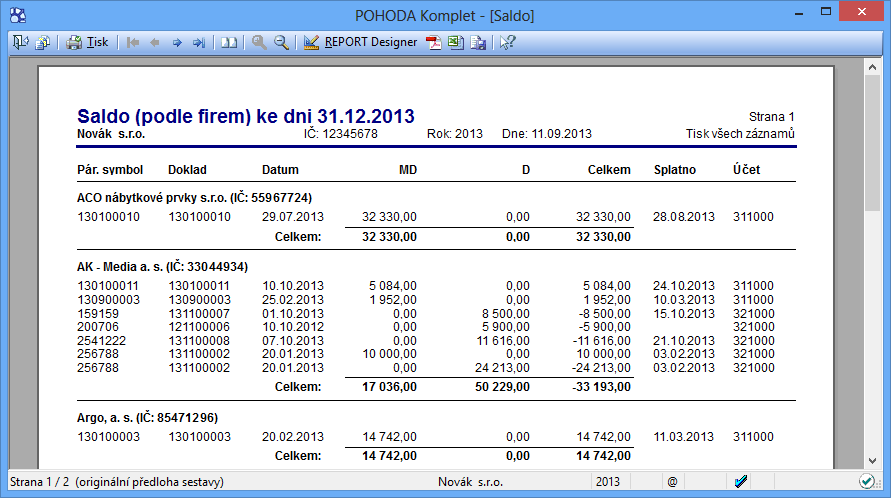Viewport: 891px width, 498px height.
Task: Click the 'Účet' column header
Action: coord(746,169)
